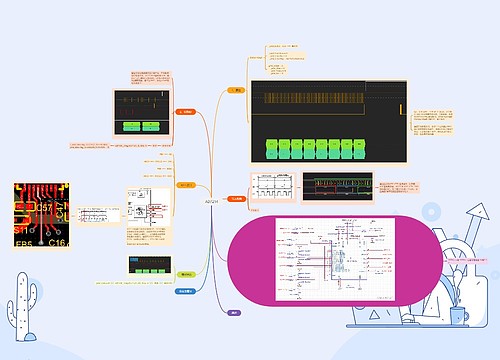Open the chip pinout schematic thumbnail
Image resolution: width=500 pixels, height=360 pixels.
(x=149, y=207)
